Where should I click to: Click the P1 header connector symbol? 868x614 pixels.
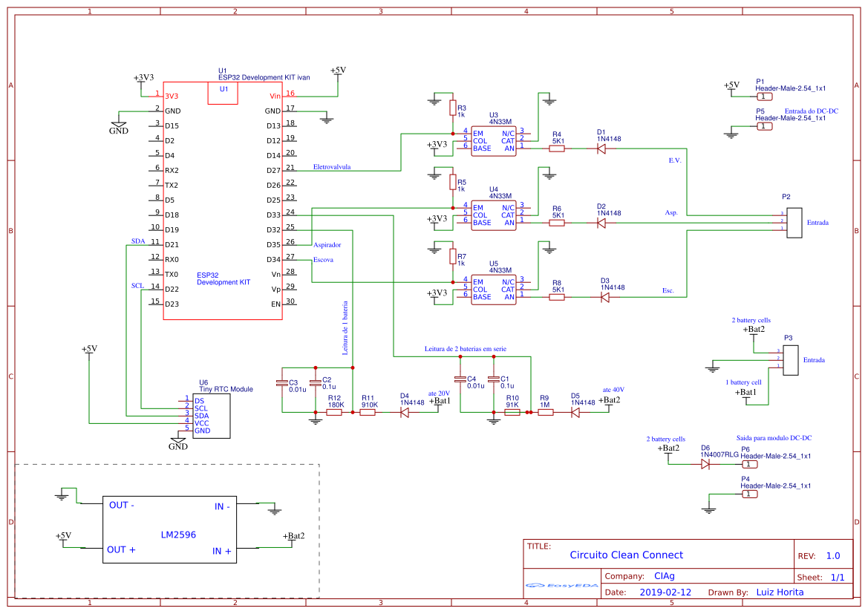point(764,97)
